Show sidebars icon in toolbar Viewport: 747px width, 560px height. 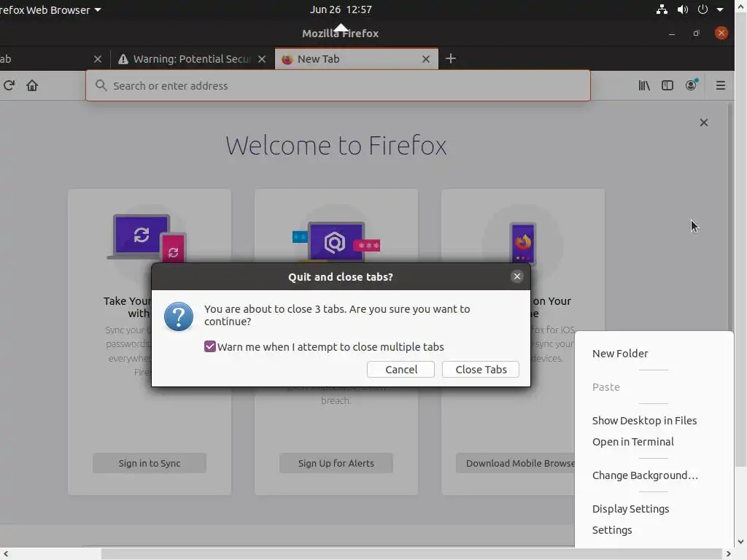(667, 86)
